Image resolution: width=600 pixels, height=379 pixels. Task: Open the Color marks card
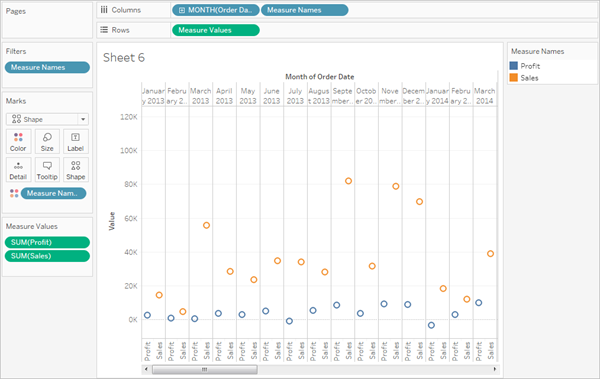(x=18, y=142)
